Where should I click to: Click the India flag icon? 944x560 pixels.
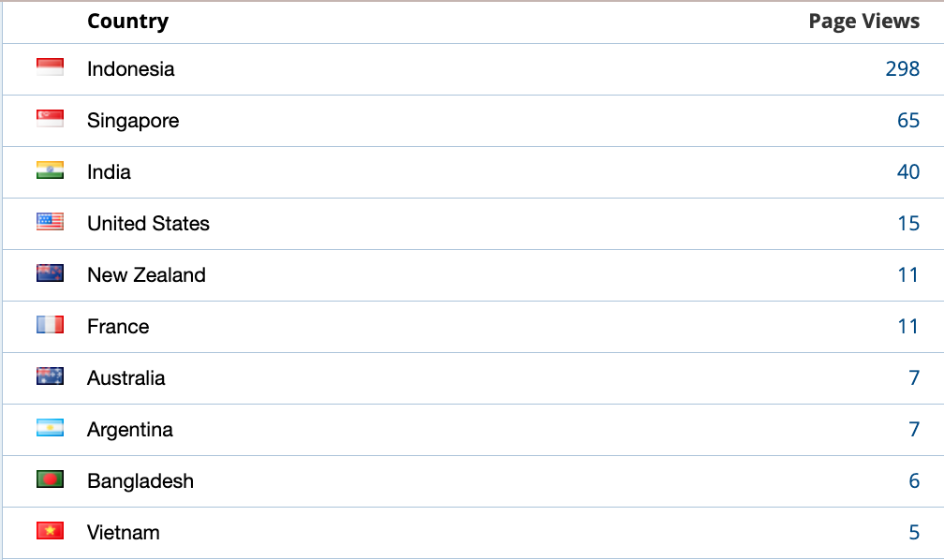pyautogui.click(x=50, y=171)
